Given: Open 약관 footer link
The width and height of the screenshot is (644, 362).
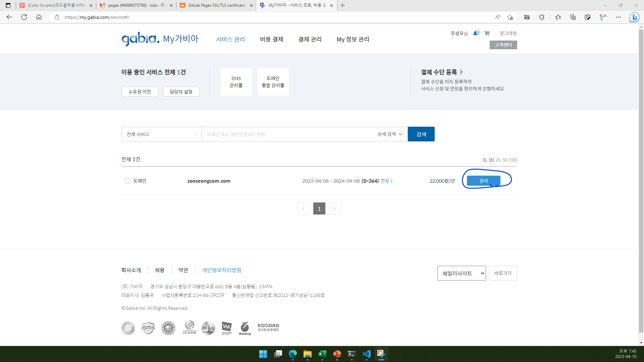Looking at the screenshot, I should (183, 270).
